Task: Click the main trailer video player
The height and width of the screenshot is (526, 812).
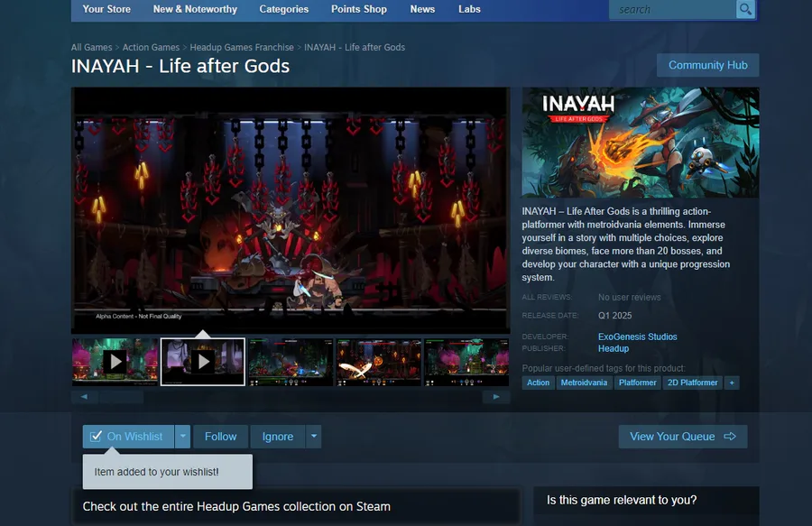Action: (x=291, y=210)
